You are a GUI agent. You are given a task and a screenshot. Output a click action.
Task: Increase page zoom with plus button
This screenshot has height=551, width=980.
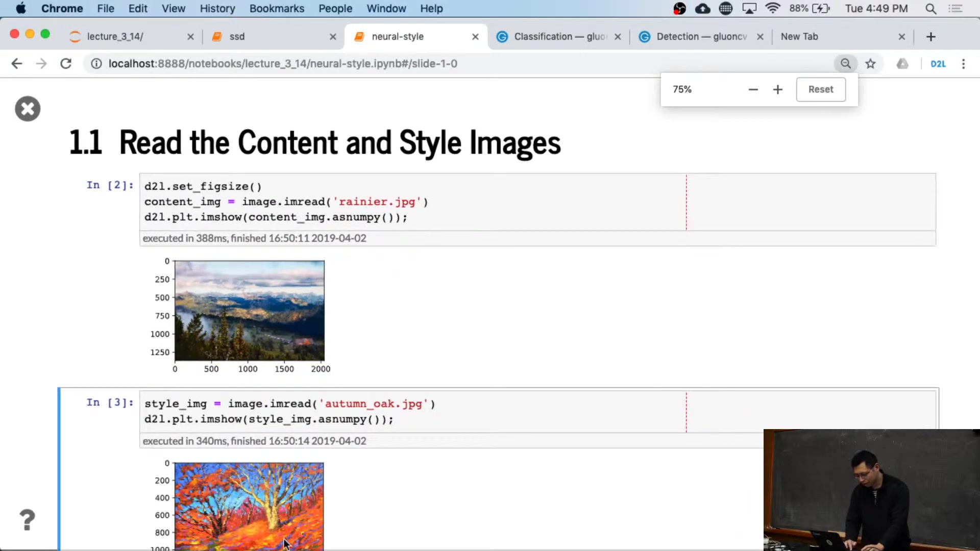pyautogui.click(x=778, y=90)
